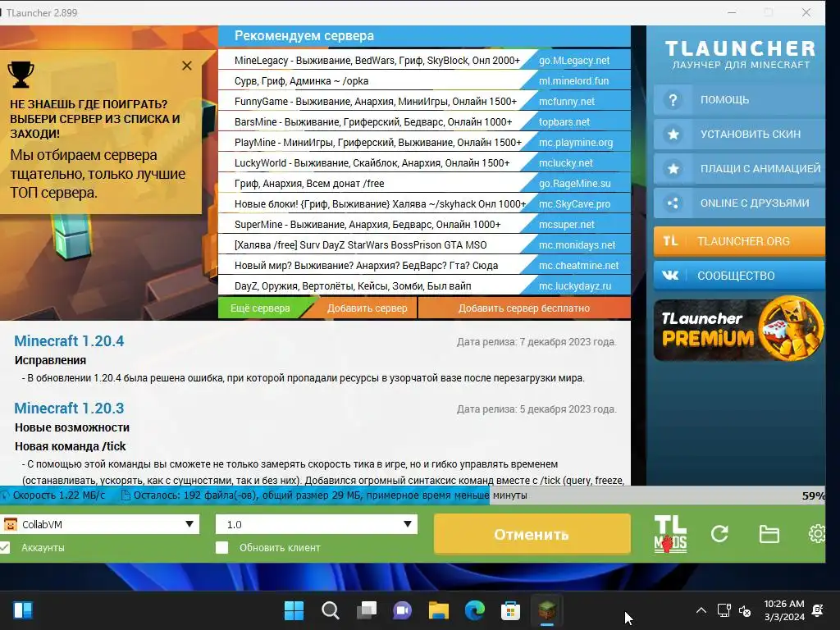Open the Chat taskbar icon
The image size is (840, 630).
(402, 610)
